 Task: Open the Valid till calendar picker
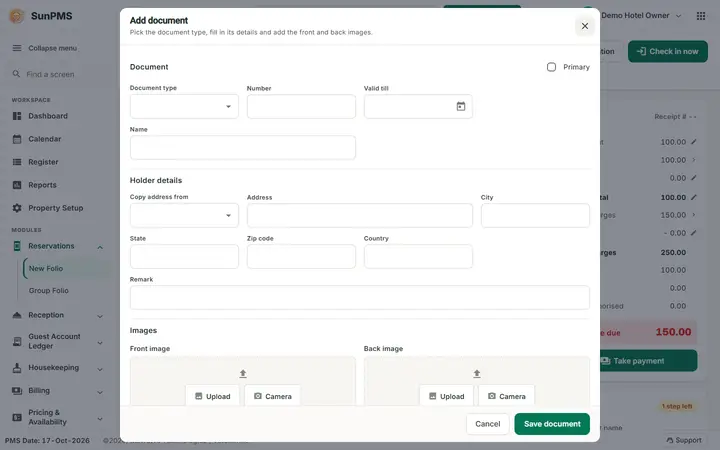[461, 107]
